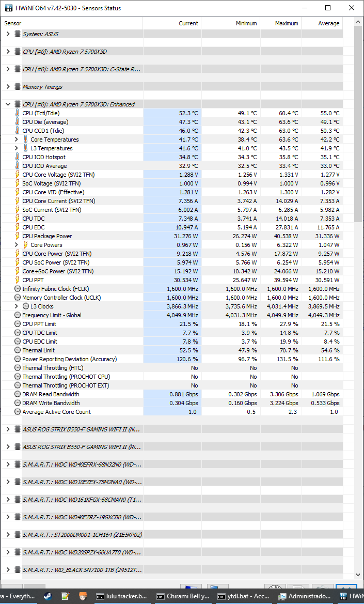This screenshot has height=604, width=364.
Task: Click the drive icon beside S.M.A.R.T.: ST2000DM001
Action: (x=18, y=535)
